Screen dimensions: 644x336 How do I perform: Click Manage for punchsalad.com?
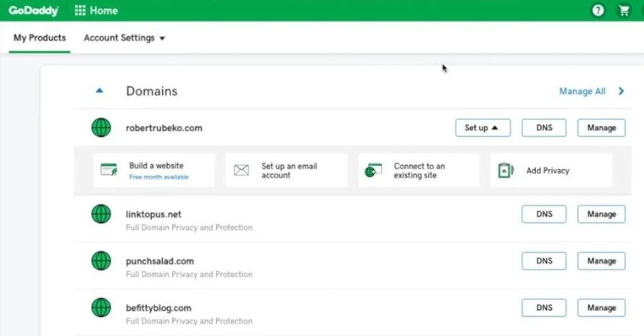point(601,261)
